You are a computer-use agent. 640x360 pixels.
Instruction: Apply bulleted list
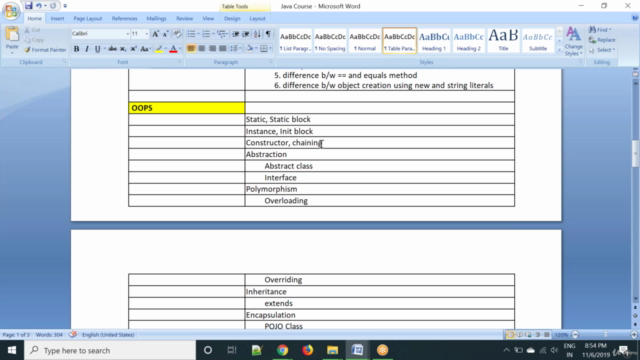191,34
